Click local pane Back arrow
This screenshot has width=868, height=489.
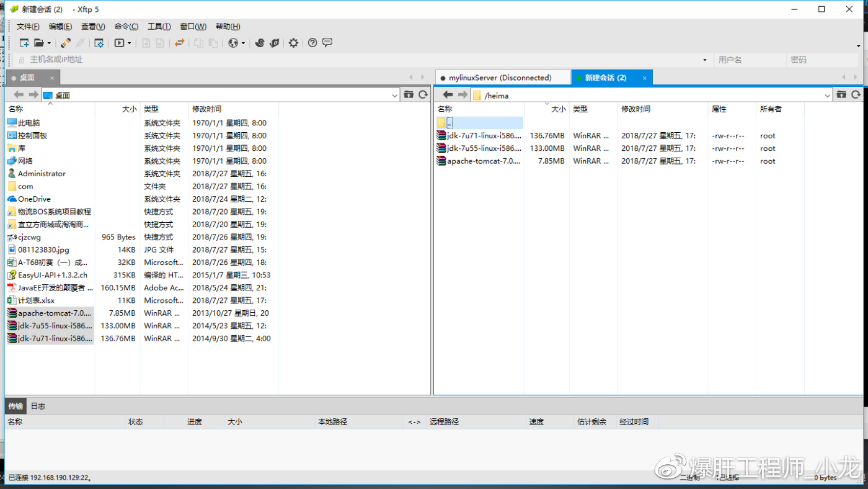pos(19,95)
